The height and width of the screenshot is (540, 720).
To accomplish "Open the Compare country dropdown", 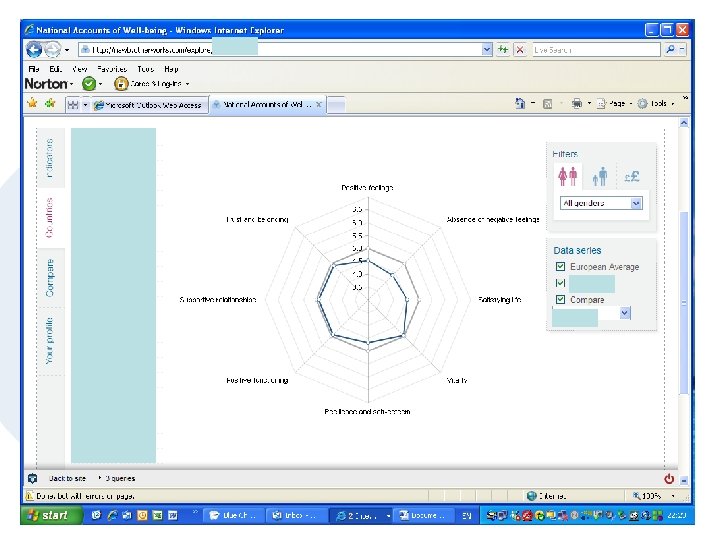I will [x=624, y=313].
